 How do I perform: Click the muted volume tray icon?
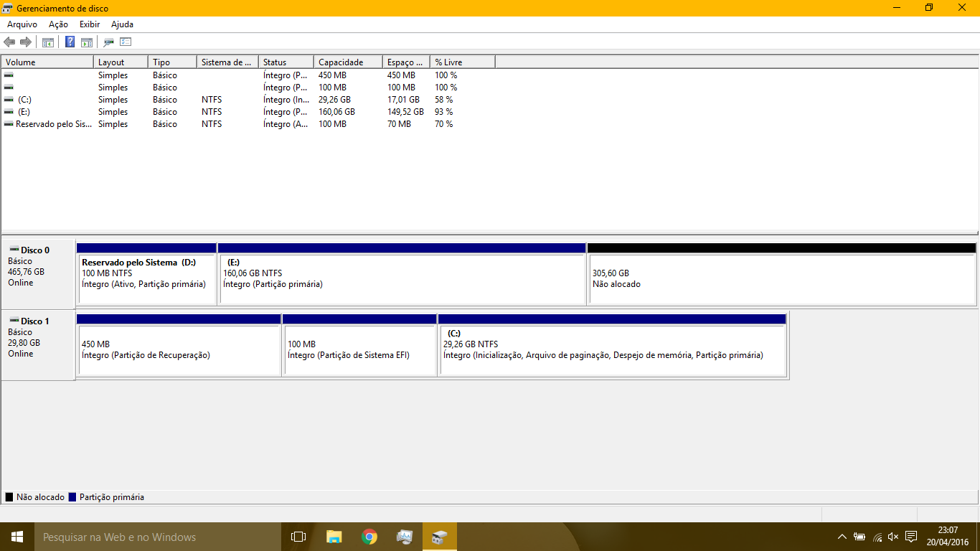[893, 537]
